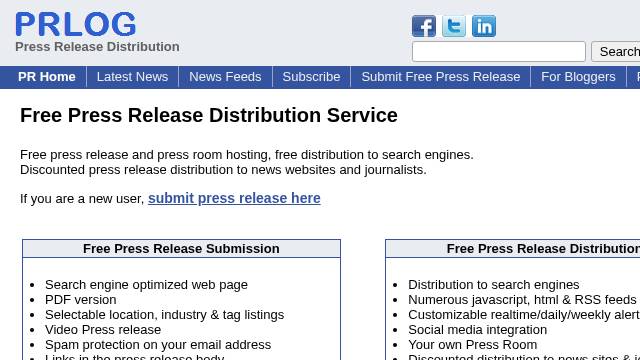This screenshot has height=360, width=640.
Task: Open For Bloggers menu item
Action: 578,77
